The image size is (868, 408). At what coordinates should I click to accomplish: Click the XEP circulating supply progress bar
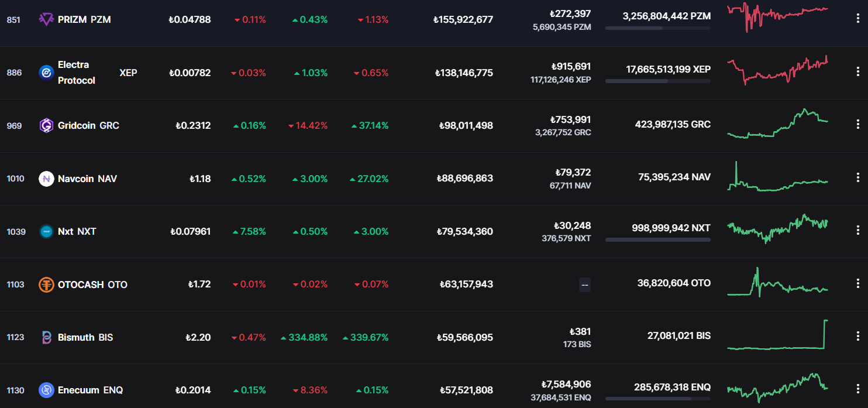[x=658, y=81]
